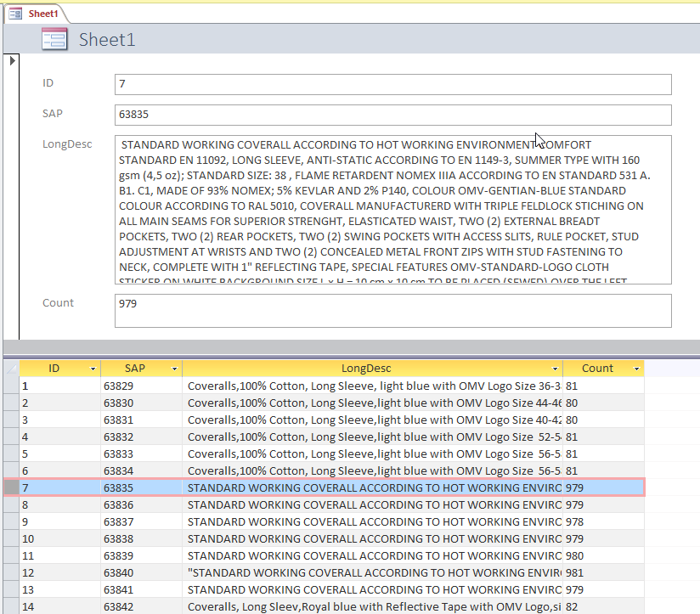
Task: Select the Sheet1 document tab
Action: 36,14
